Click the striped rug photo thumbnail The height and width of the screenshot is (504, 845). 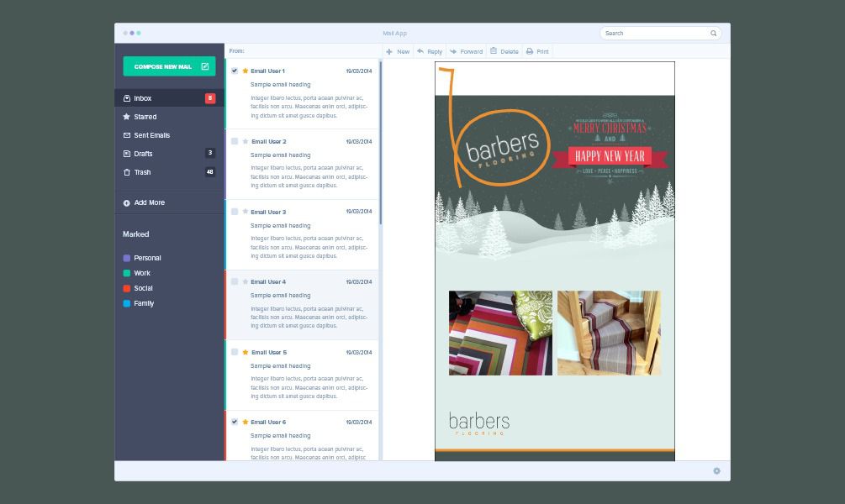(500, 333)
